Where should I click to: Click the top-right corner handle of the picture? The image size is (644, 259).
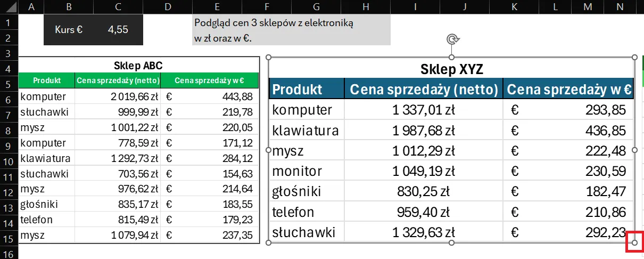point(634,57)
